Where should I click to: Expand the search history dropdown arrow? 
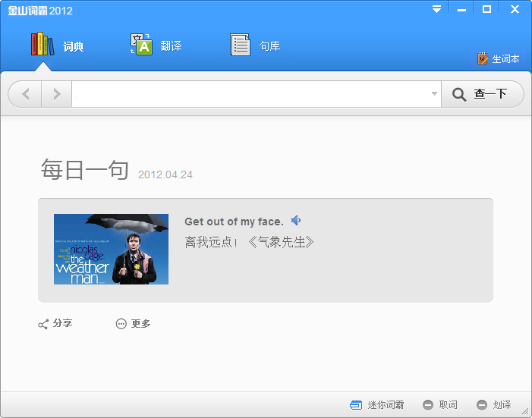pos(434,93)
